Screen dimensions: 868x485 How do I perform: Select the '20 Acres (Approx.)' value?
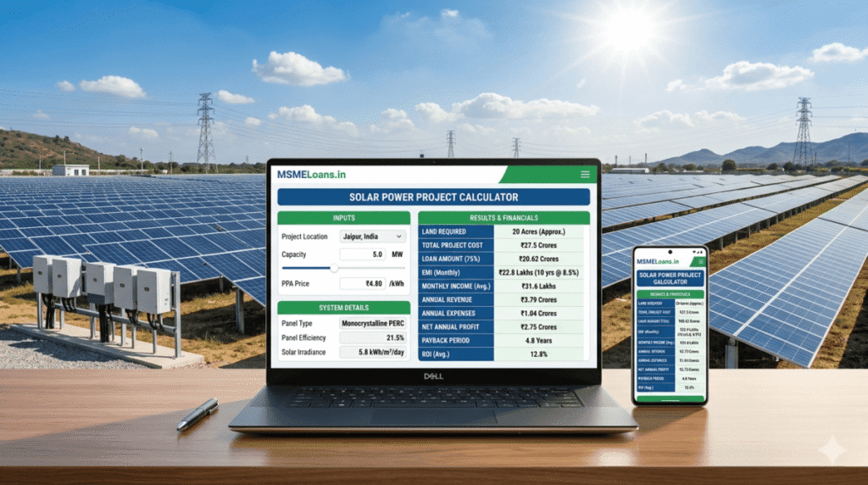click(x=538, y=231)
